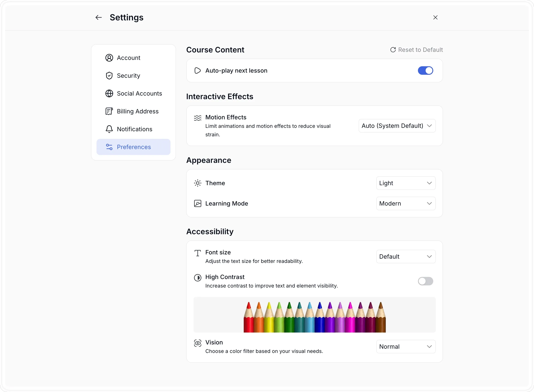
Task: Open the Font size dropdown showing Default
Action: pos(406,257)
